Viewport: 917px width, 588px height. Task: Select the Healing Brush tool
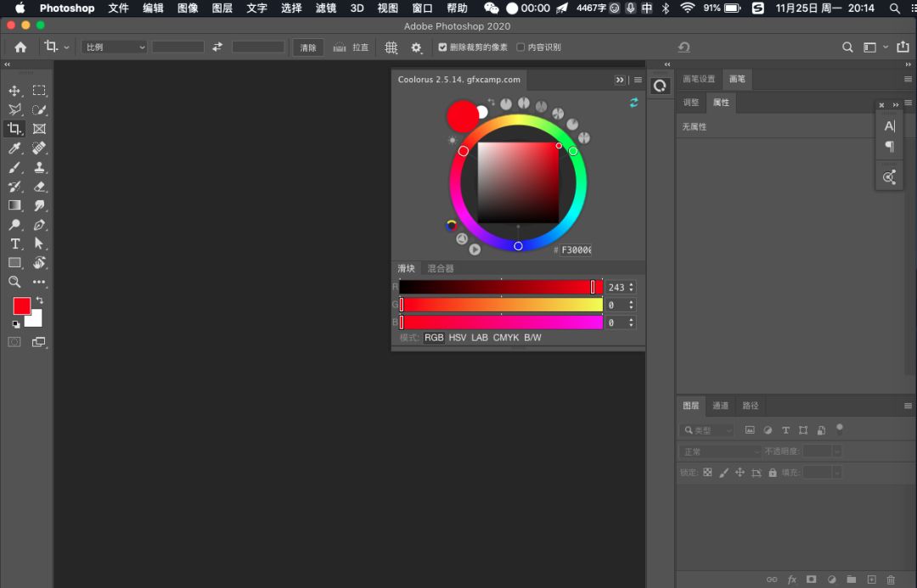(x=39, y=148)
